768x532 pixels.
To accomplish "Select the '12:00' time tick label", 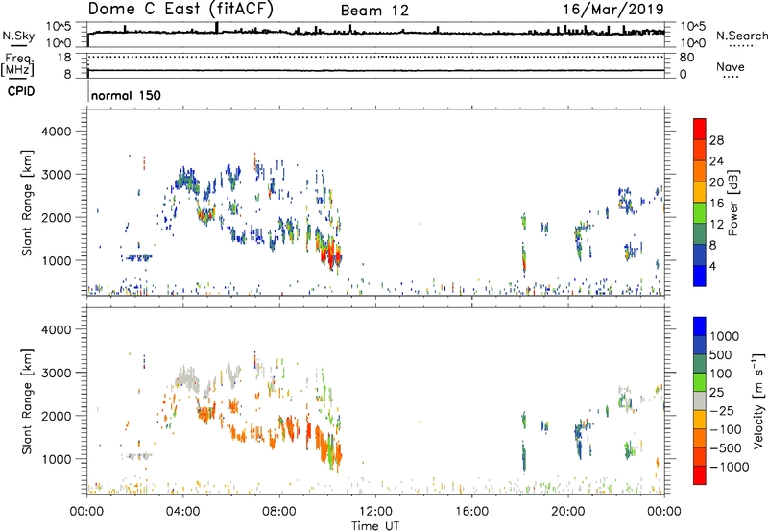I will [x=375, y=512].
